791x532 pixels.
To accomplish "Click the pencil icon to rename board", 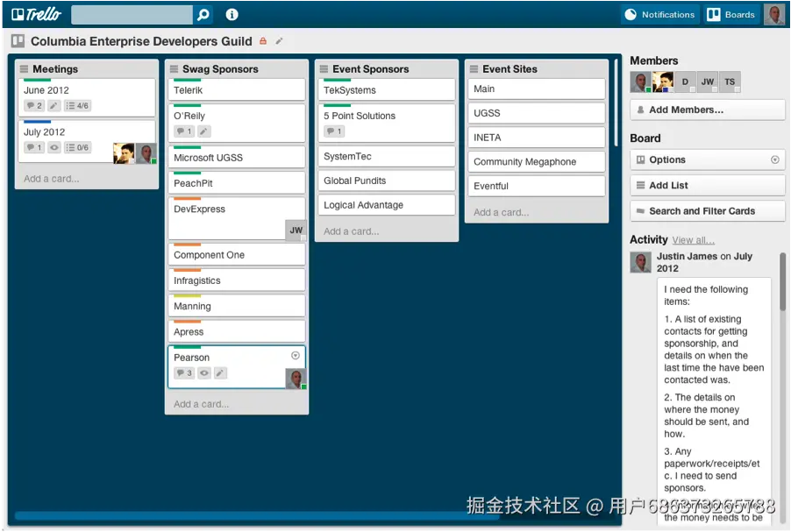I will tap(279, 41).
